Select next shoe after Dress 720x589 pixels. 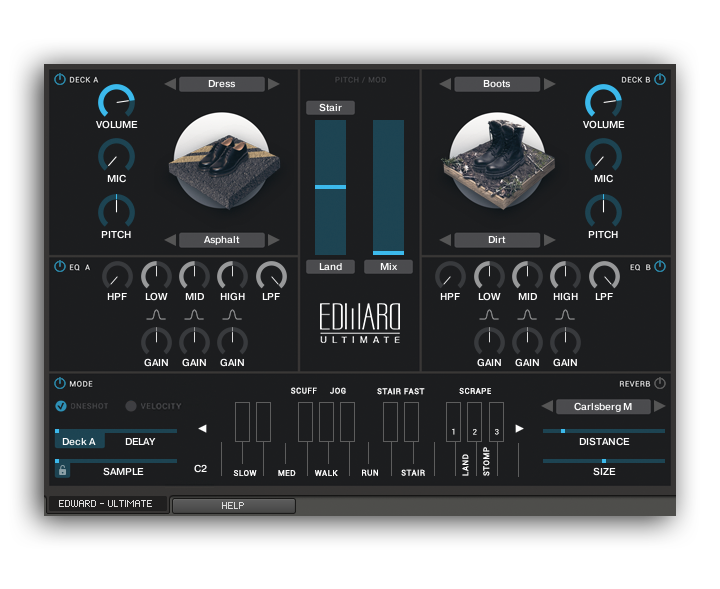pos(274,84)
